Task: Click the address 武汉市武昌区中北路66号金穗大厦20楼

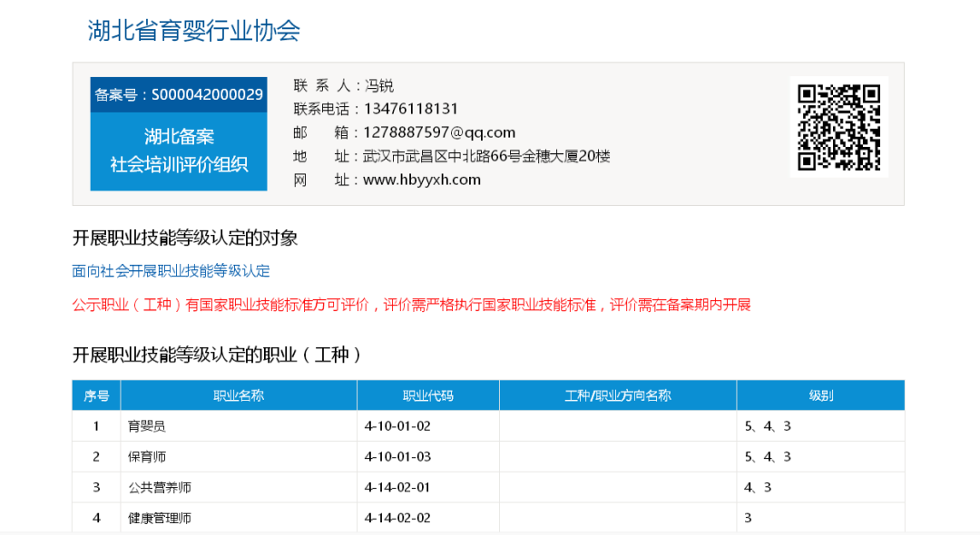Action: (486, 156)
